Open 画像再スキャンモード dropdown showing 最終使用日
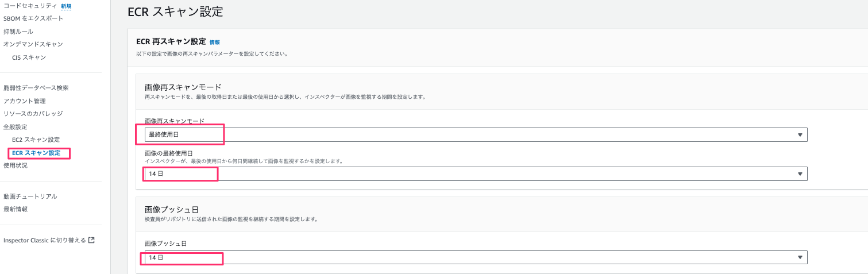868x274 pixels. tap(476, 134)
